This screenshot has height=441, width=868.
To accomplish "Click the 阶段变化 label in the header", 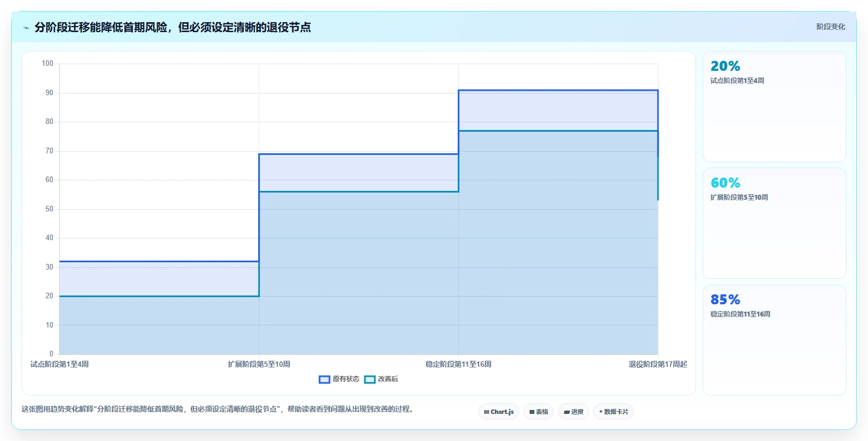I will (x=830, y=27).
